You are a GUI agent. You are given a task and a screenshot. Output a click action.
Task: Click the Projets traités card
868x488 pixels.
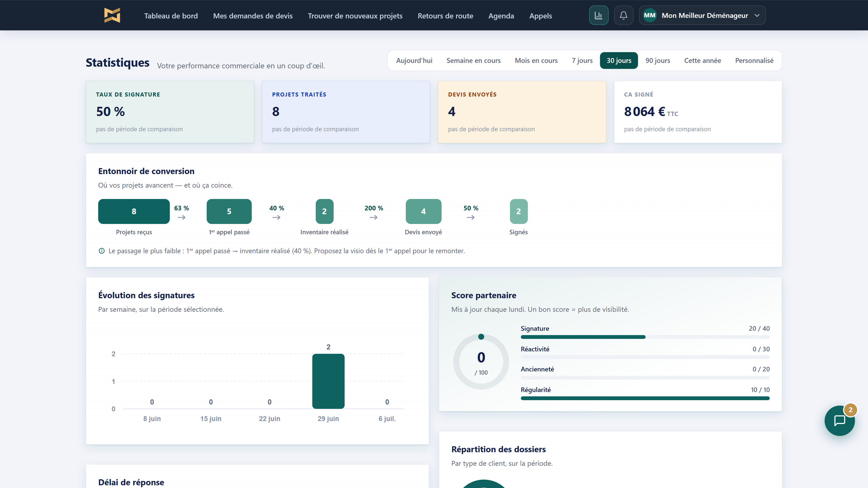(x=346, y=112)
